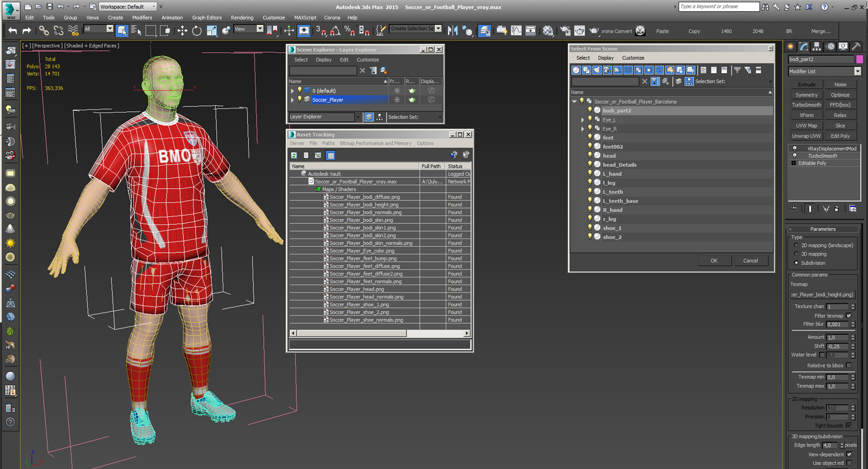Switch to the Motion command panel tab
This screenshot has height=469, width=868.
830,46
